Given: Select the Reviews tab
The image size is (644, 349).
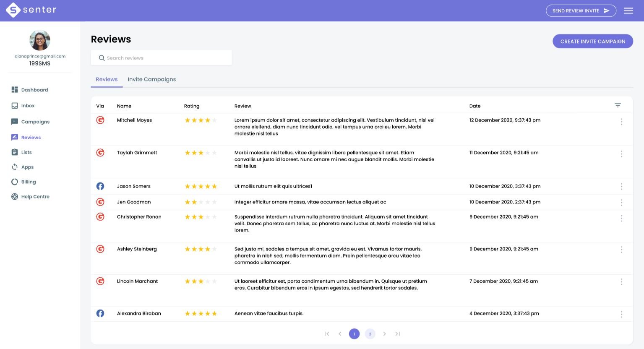Looking at the screenshot, I should [x=107, y=79].
